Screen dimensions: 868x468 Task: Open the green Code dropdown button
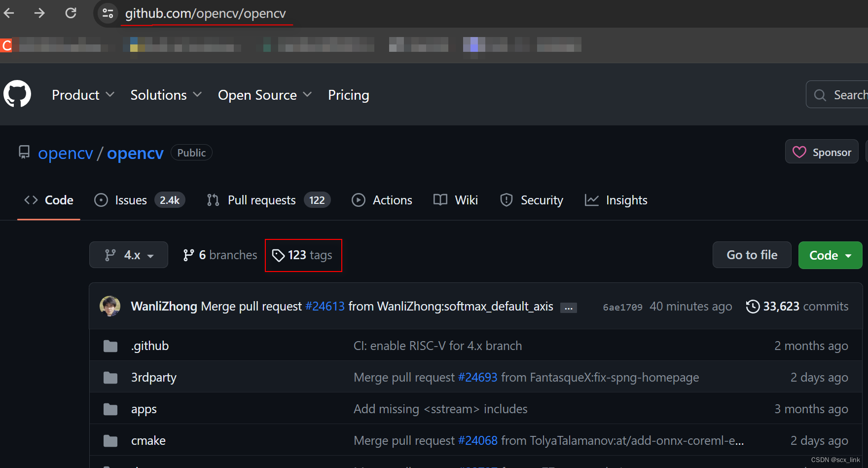[831, 255]
